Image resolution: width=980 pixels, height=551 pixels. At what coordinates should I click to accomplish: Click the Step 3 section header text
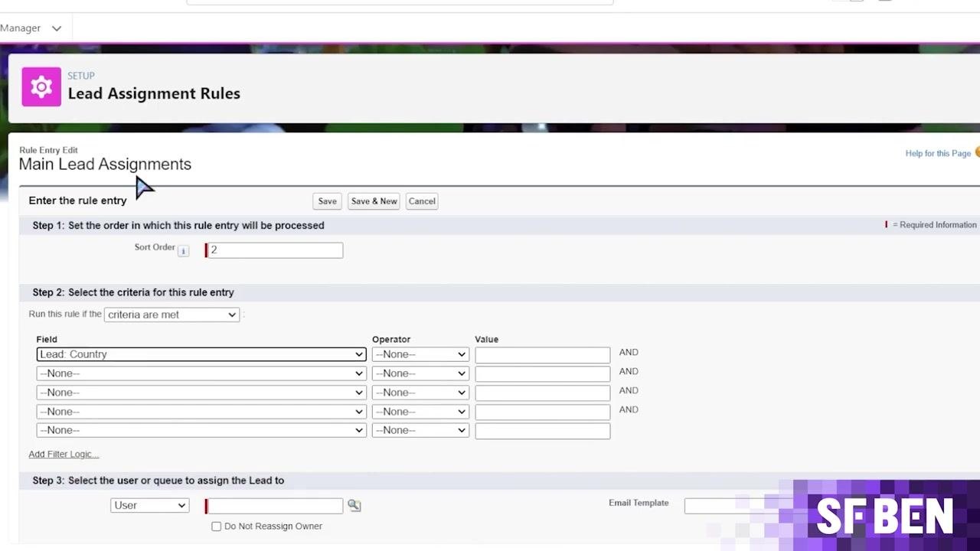click(x=158, y=481)
